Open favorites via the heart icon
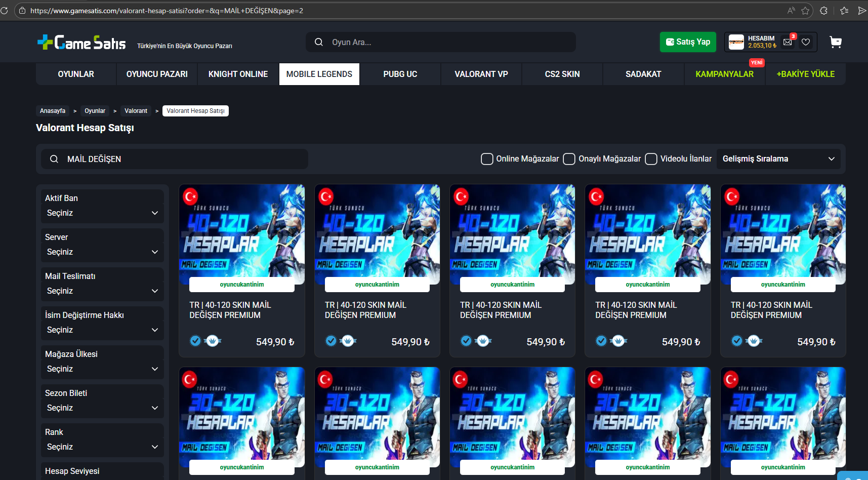Viewport: 868px width, 480px height. pos(806,42)
